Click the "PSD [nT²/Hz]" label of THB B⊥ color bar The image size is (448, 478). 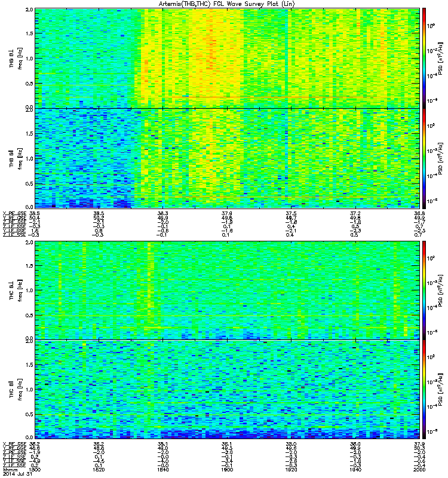click(440, 58)
